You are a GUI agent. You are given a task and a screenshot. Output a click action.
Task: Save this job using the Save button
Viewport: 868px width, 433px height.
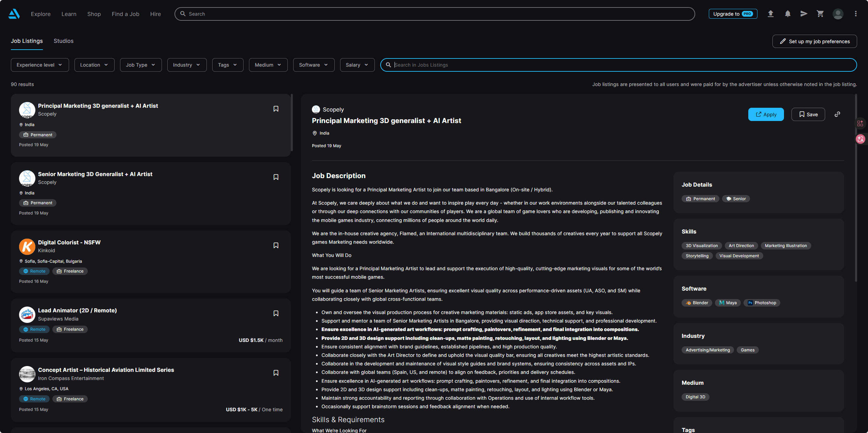(808, 114)
